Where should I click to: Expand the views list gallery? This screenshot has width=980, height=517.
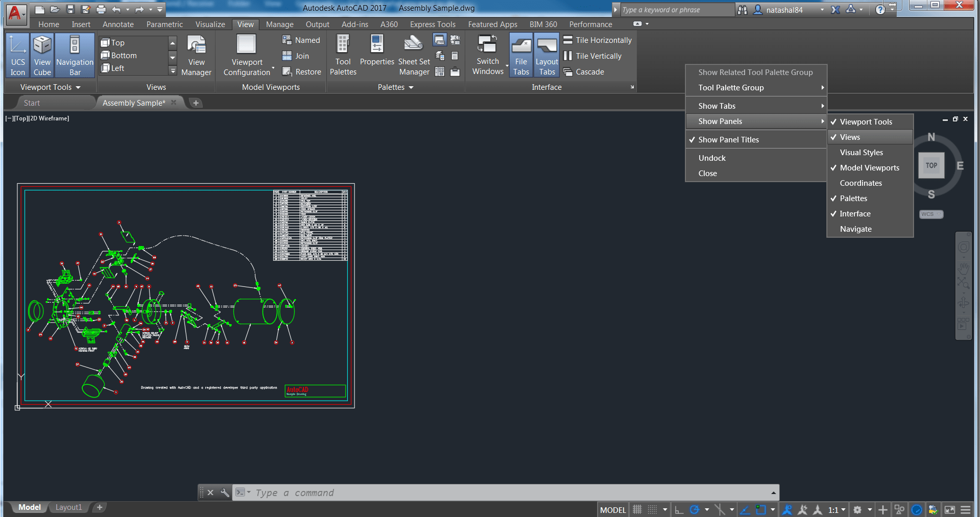point(173,71)
